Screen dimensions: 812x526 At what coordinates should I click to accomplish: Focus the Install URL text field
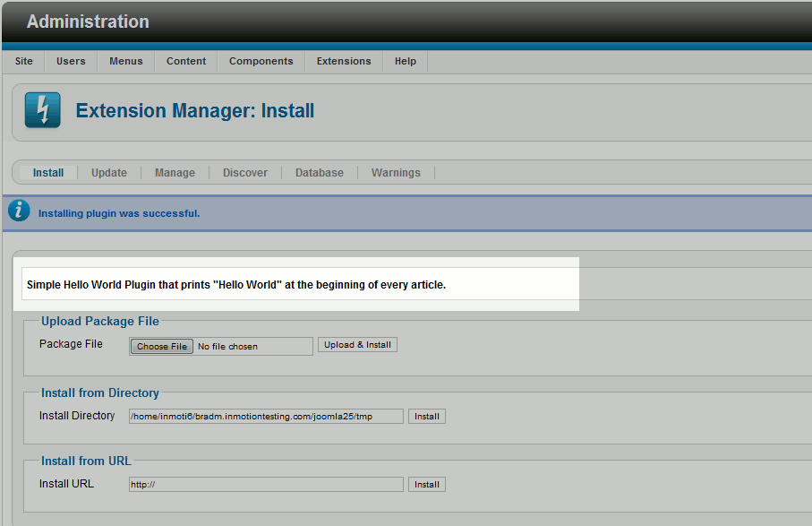[265, 484]
